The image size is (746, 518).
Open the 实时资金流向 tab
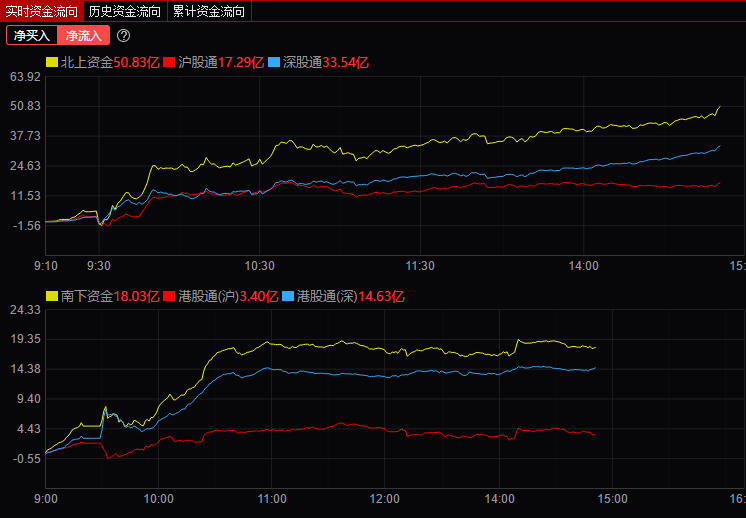click(x=41, y=12)
